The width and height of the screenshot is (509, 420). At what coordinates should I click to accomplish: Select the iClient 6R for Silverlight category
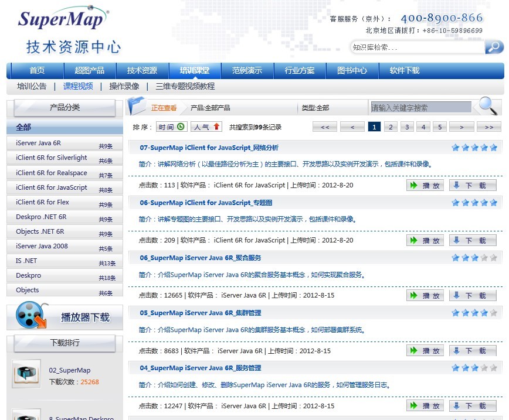pyautogui.click(x=65, y=158)
